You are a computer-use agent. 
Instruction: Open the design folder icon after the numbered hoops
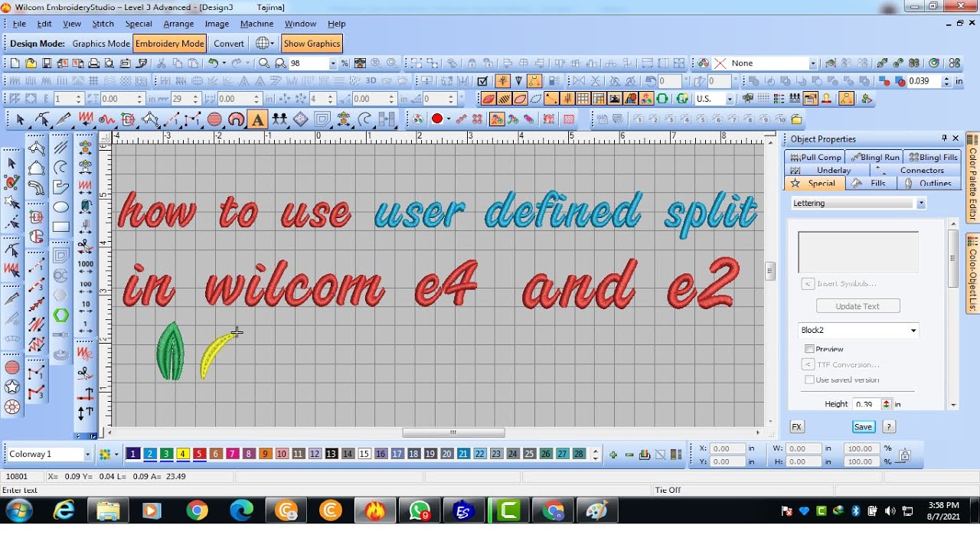pos(796,119)
